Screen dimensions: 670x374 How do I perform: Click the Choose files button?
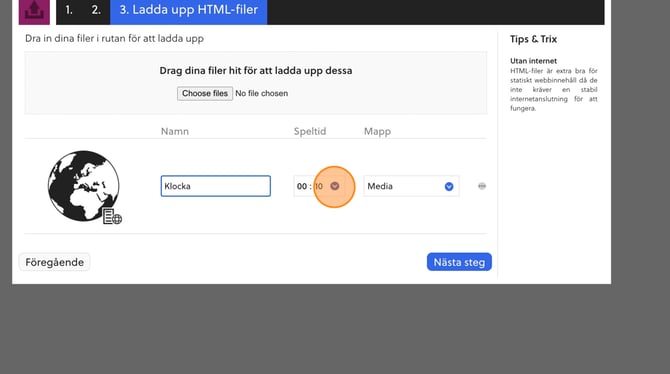[x=205, y=93]
